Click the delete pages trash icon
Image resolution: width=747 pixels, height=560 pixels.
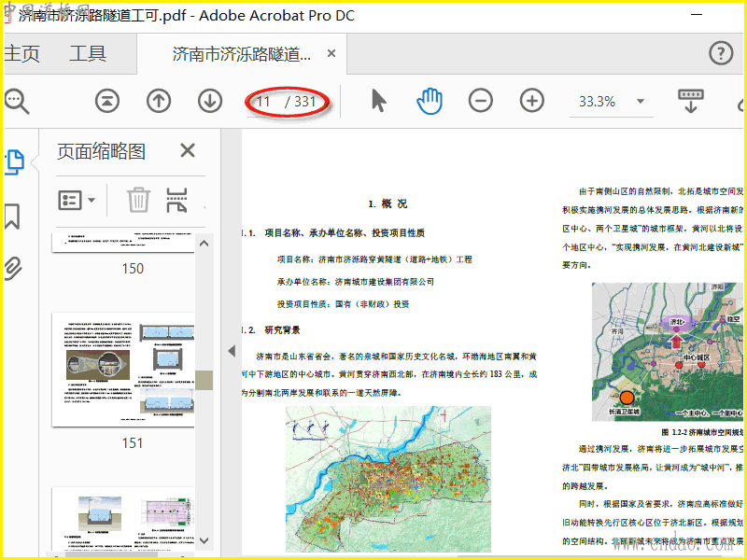(138, 200)
